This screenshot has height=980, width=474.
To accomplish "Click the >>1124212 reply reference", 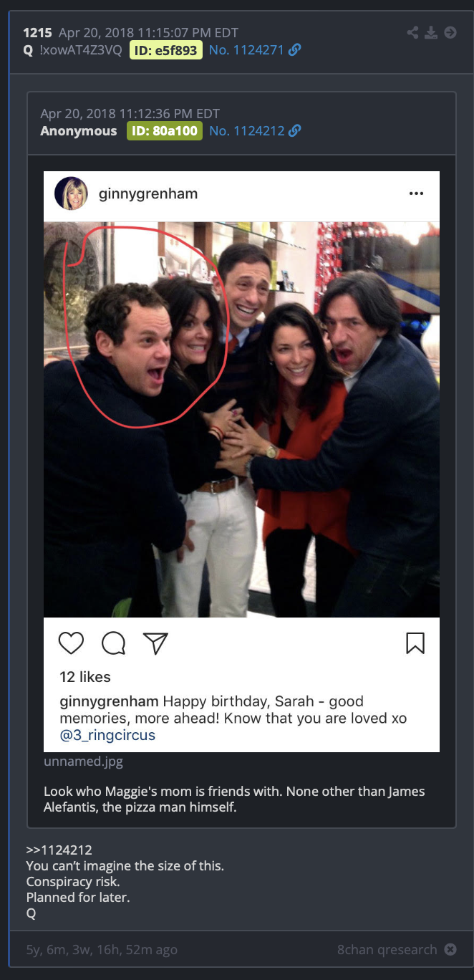I will point(59,850).
